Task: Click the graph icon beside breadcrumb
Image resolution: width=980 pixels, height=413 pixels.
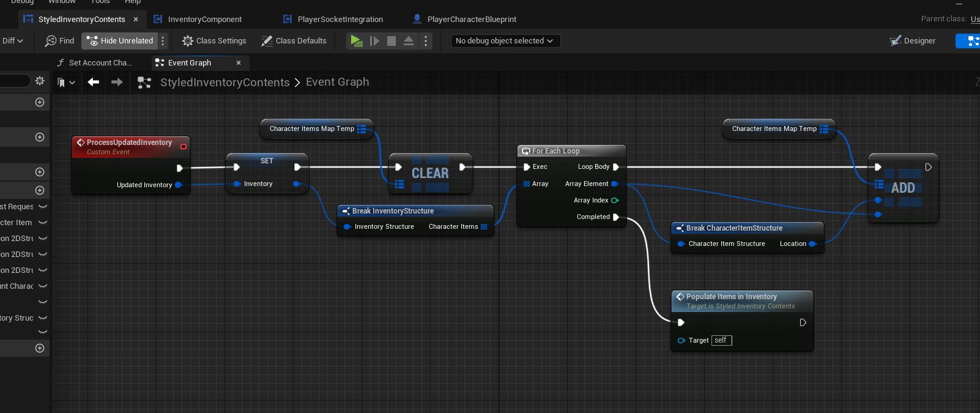Action: pos(144,82)
